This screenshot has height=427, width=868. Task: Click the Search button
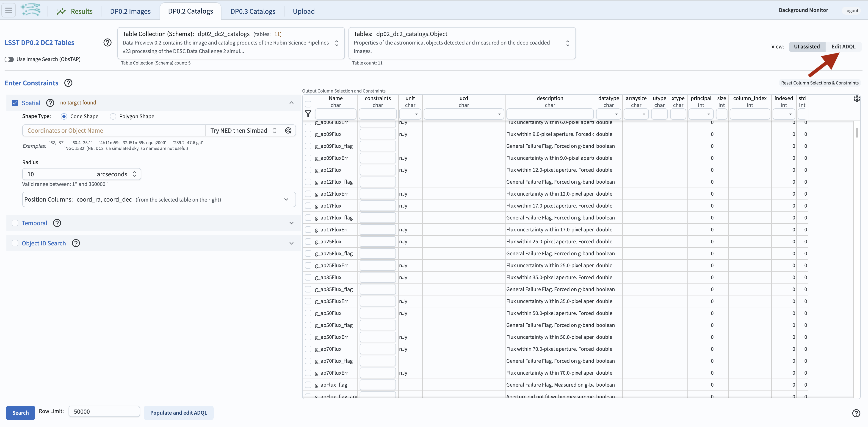tap(20, 413)
